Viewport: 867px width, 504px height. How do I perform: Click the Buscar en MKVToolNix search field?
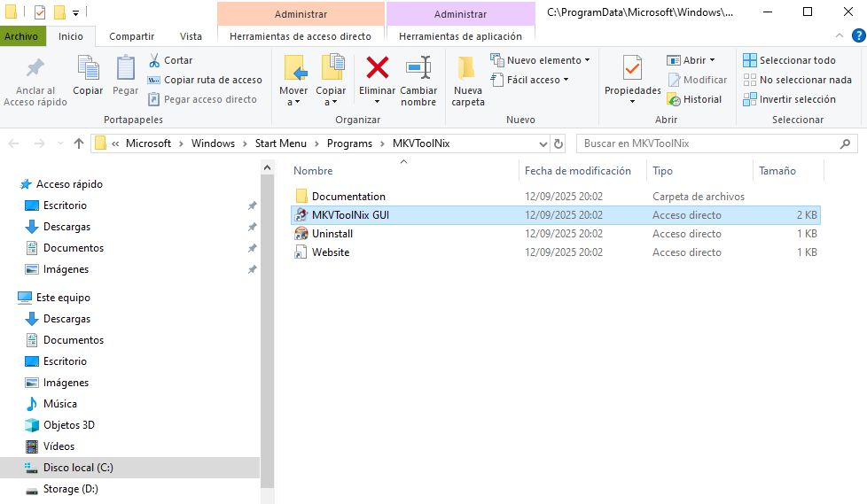[709, 143]
